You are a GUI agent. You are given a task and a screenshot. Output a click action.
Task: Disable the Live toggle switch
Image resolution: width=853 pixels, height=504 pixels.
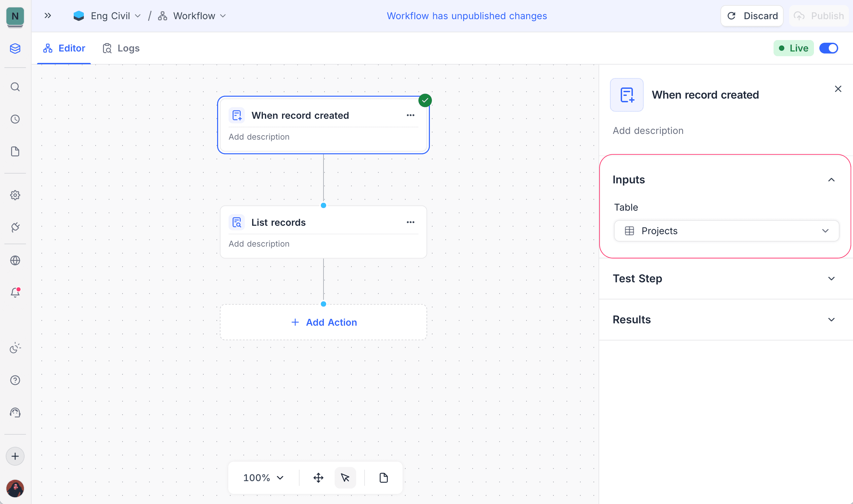(828, 48)
